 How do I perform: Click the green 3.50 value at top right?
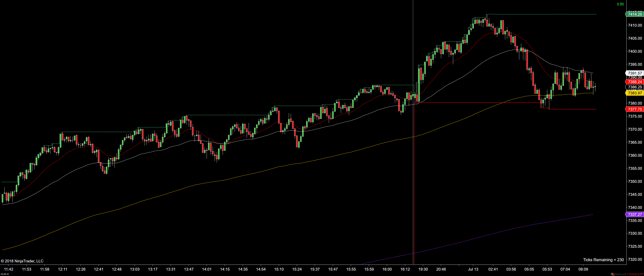coord(620,4)
